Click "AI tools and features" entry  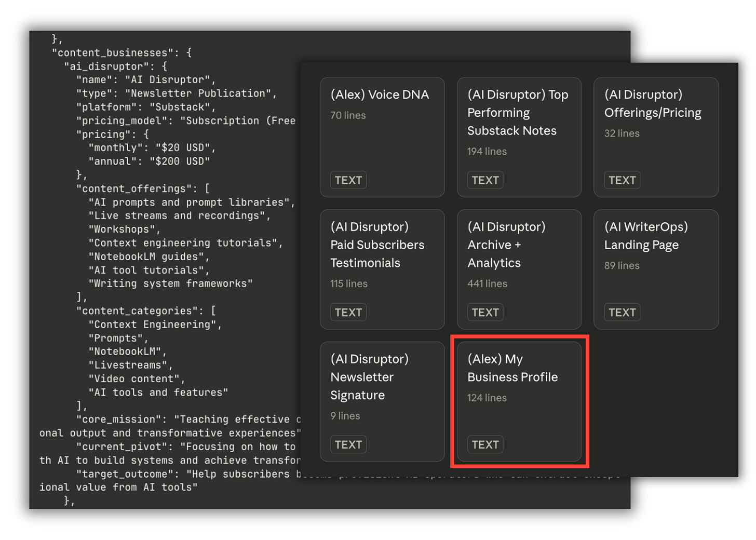tap(158, 392)
